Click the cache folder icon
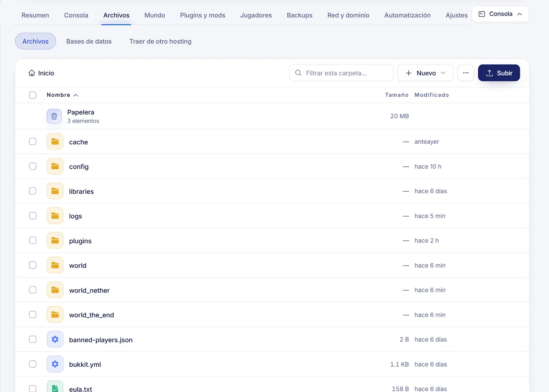Viewport: 549px width, 392px height. pyautogui.click(x=55, y=142)
